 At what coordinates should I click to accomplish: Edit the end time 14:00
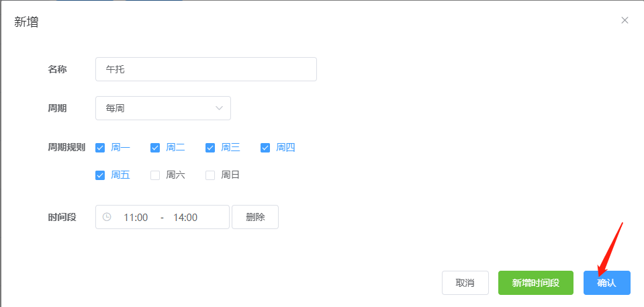[x=185, y=218]
